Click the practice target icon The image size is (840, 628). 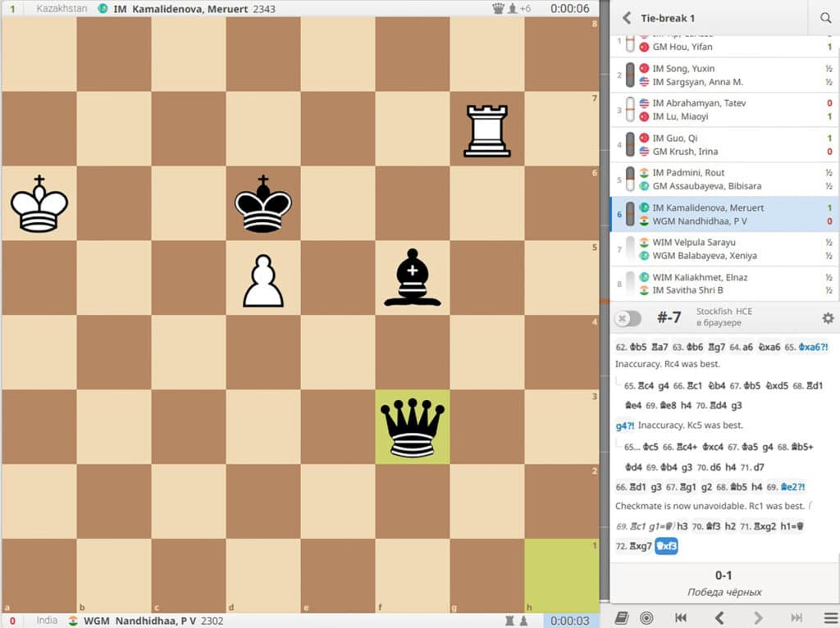646,617
